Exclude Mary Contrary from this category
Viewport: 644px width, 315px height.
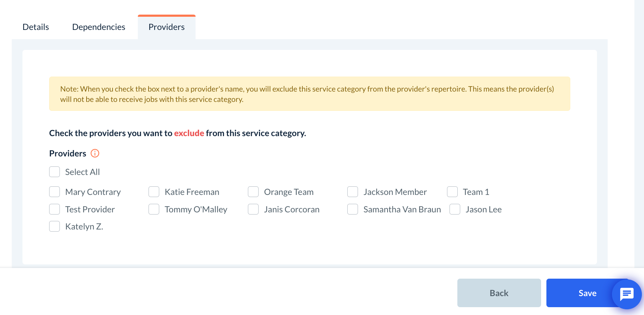[x=54, y=192]
